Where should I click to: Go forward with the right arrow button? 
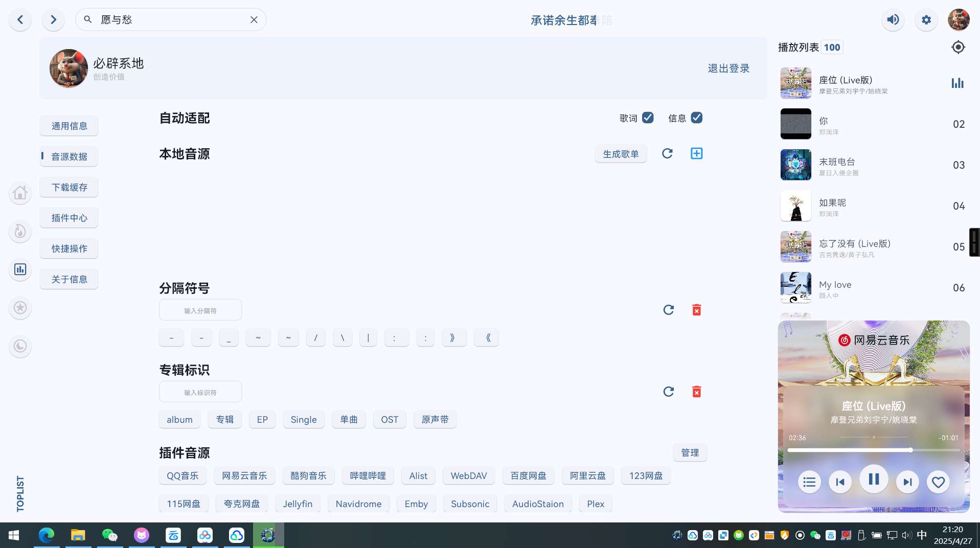[53, 20]
